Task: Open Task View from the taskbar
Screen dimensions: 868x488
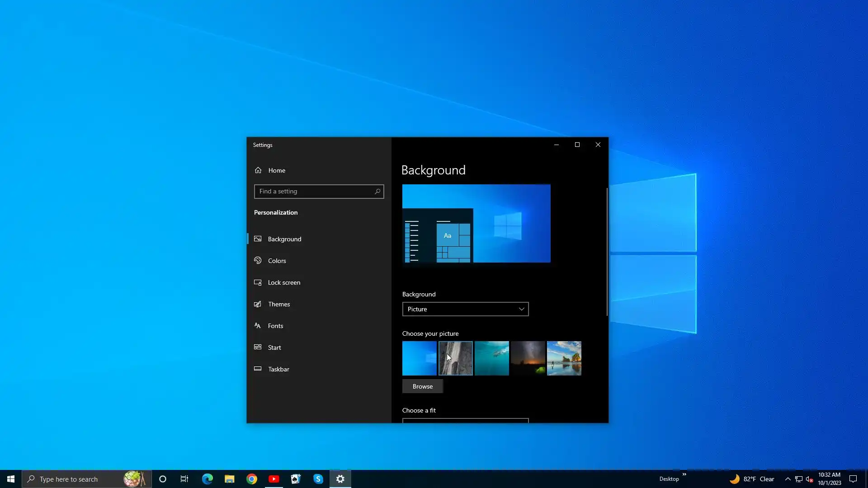Action: click(x=184, y=479)
